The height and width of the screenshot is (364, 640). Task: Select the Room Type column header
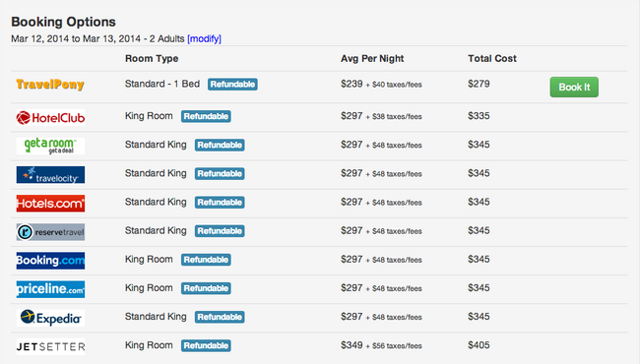[x=152, y=59]
